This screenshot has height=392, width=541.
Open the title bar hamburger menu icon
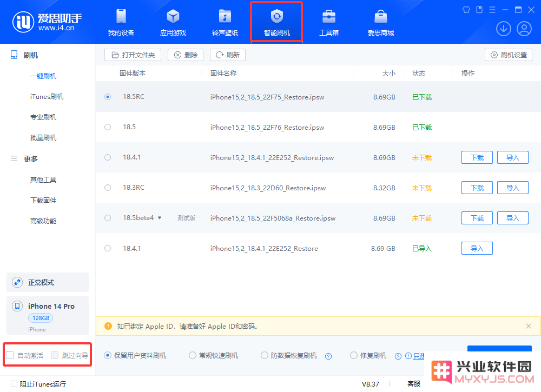point(492,10)
